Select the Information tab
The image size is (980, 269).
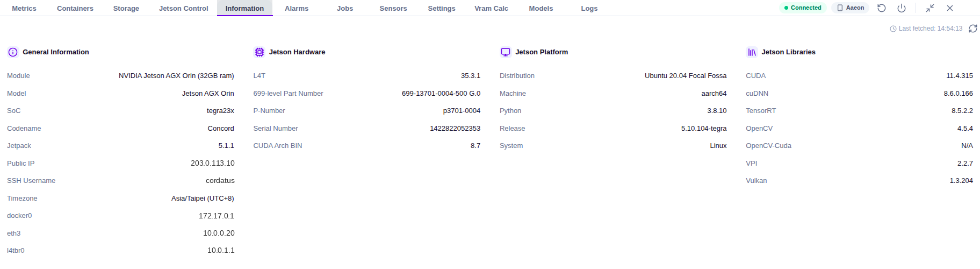244,9
